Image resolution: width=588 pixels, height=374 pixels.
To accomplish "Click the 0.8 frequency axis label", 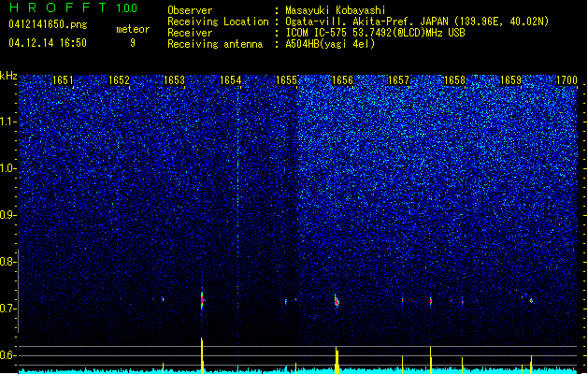I will pyautogui.click(x=7, y=262).
